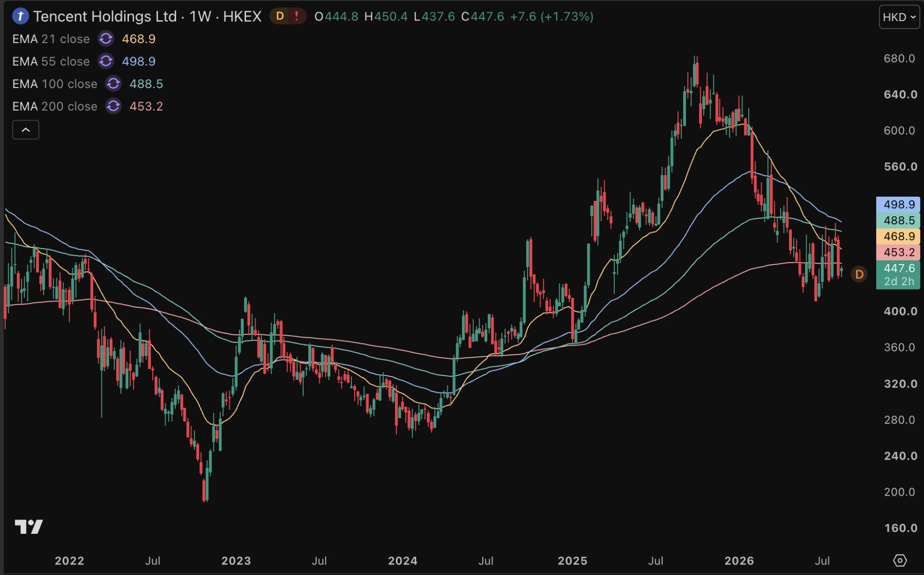Click the close price value C447.6
The height and width of the screenshot is (575, 924).
click(x=483, y=17)
